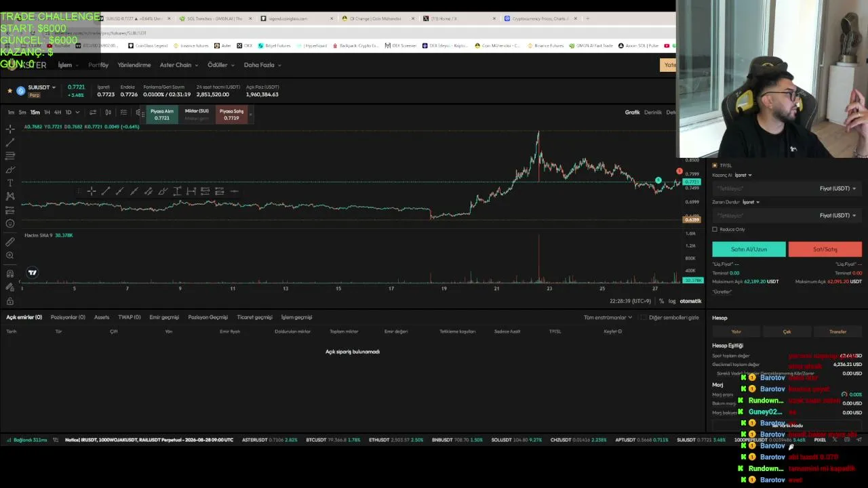Pick the trend line in floating drawing toolbar
The height and width of the screenshot is (488, 868).
point(106,191)
